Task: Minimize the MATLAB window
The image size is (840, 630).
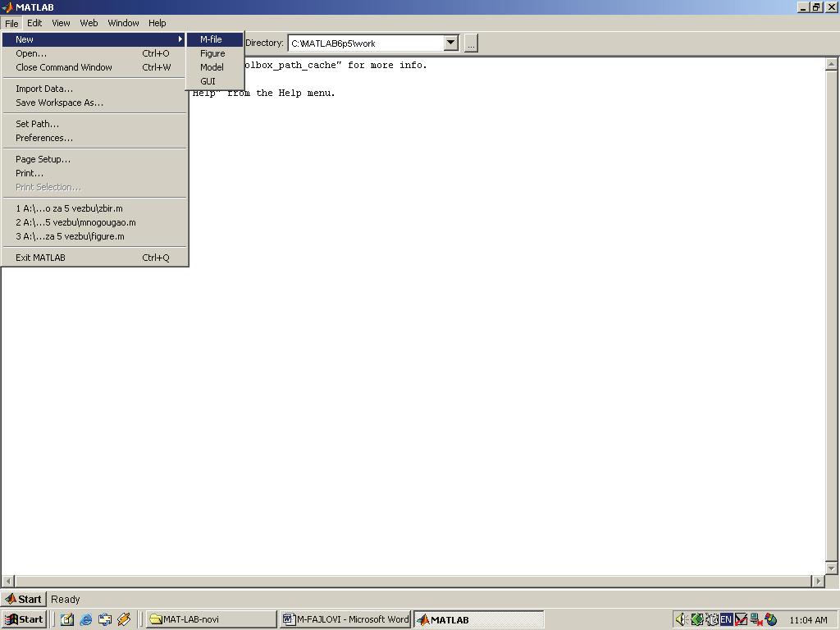Action: pos(803,7)
